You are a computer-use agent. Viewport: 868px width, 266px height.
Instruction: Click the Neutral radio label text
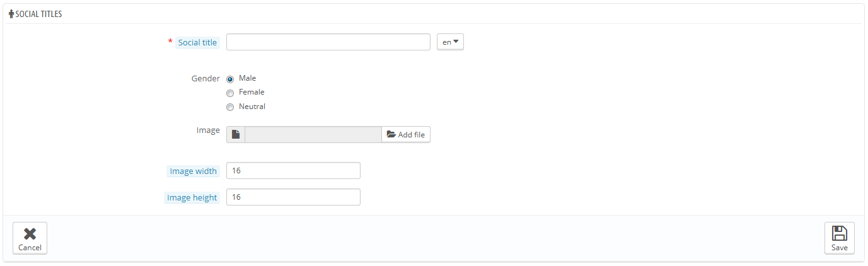click(x=252, y=107)
